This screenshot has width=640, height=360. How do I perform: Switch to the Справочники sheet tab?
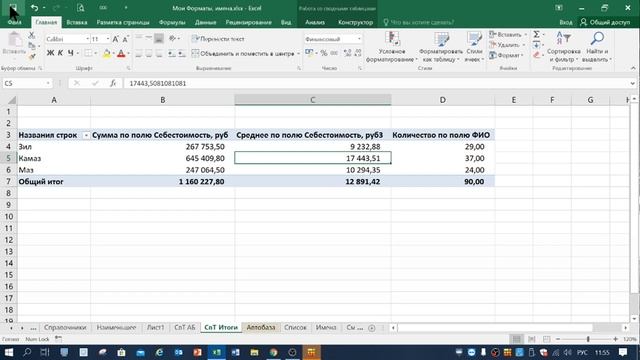tap(65, 327)
